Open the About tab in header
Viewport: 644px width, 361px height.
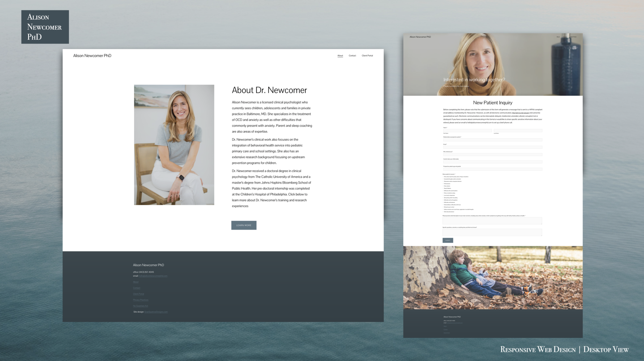[340, 56]
